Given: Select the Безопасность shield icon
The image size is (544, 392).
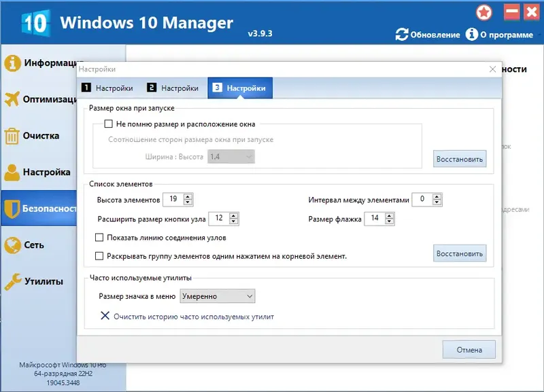Looking at the screenshot, I should (x=14, y=209).
